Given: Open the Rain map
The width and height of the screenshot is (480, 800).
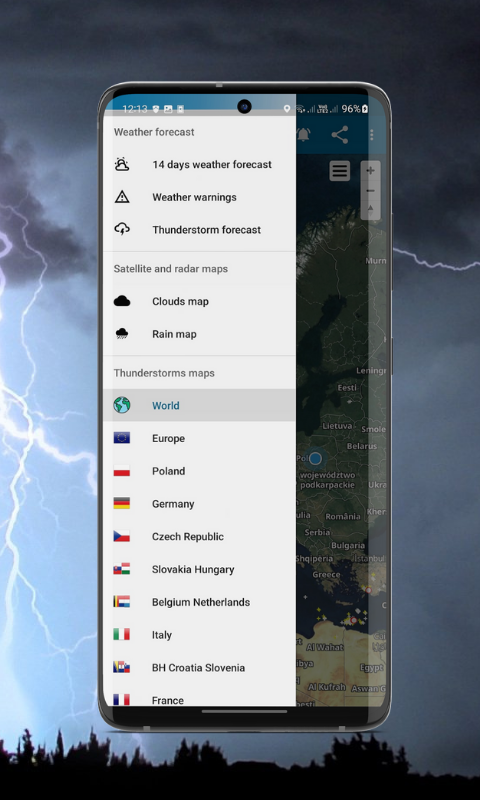Looking at the screenshot, I should click(199, 334).
